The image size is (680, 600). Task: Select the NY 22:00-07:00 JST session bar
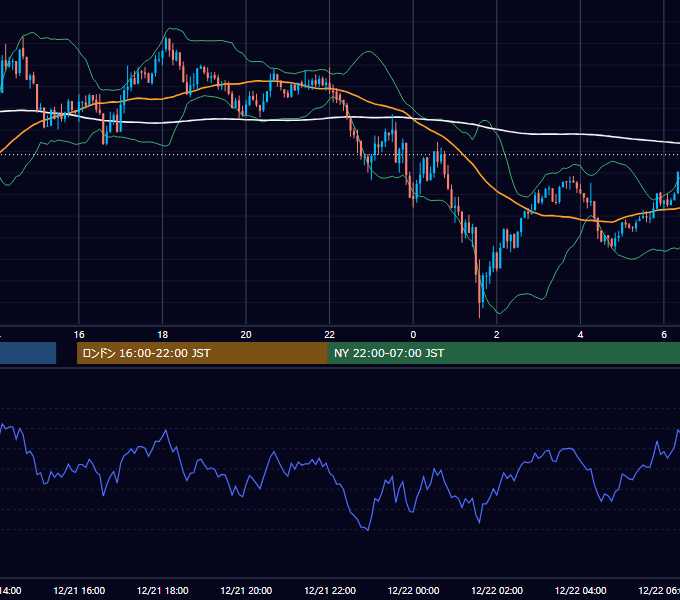point(503,353)
